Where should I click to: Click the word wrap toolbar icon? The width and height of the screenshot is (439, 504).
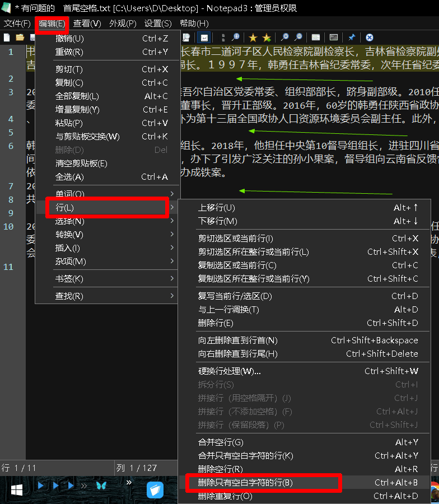coord(205,38)
